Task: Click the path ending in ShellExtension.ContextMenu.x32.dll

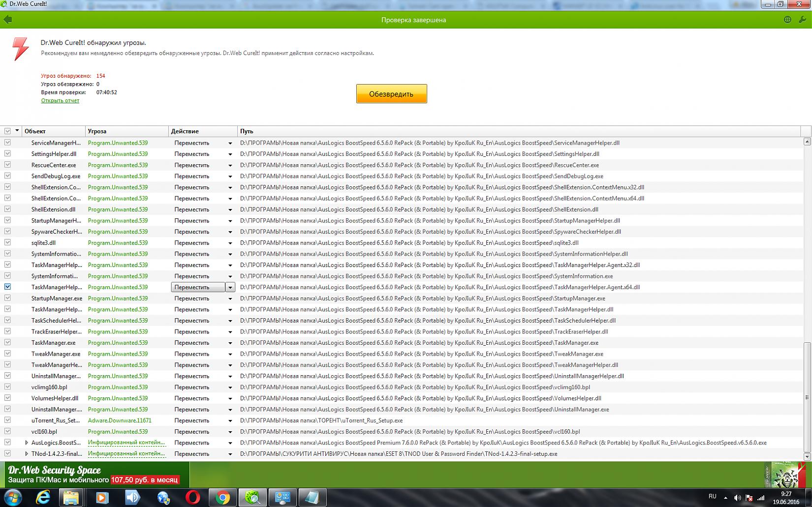Action: click(x=442, y=187)
